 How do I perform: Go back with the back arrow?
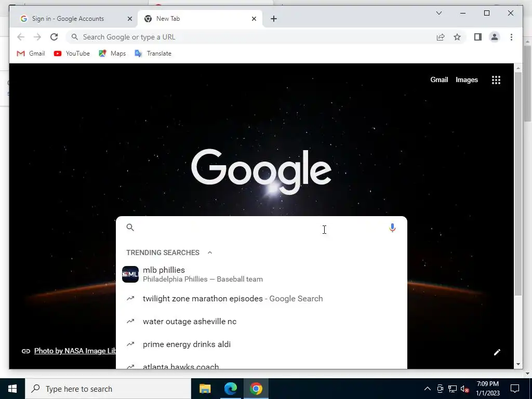[21, 37]
